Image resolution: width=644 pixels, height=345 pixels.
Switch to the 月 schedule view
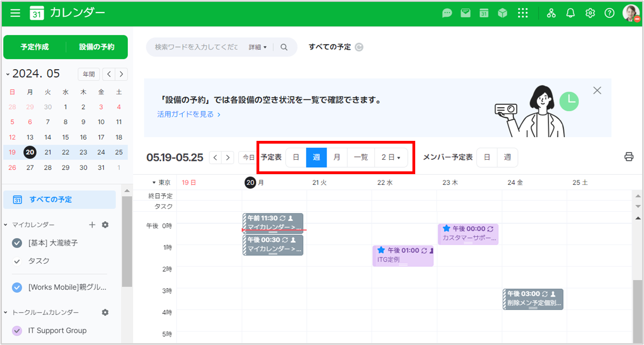[x=337, y=157]
